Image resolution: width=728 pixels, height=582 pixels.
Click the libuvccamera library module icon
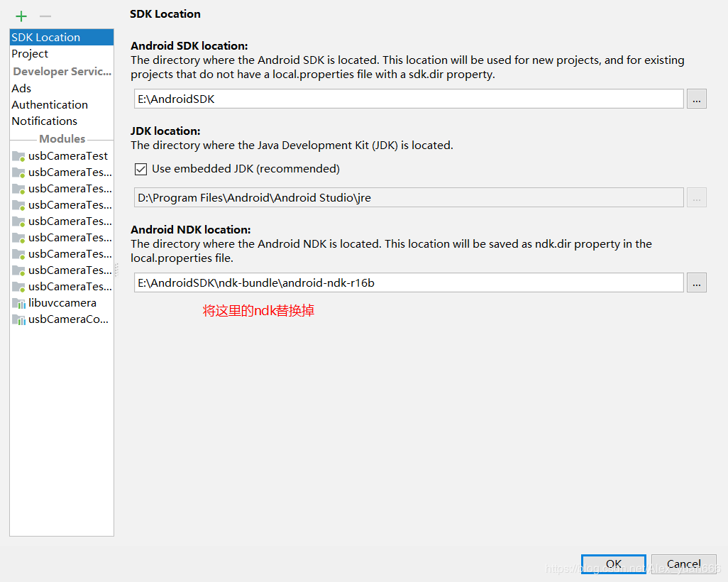pos(18,302)
